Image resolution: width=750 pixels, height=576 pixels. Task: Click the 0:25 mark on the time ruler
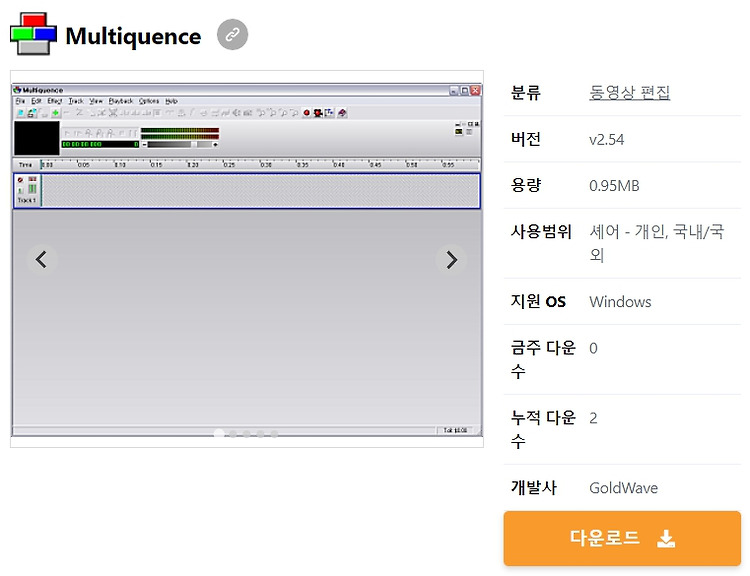click(x=229, y=165)
